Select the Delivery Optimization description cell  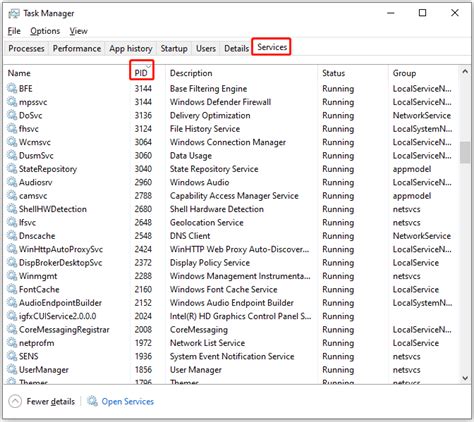click(x=210, y=115)
